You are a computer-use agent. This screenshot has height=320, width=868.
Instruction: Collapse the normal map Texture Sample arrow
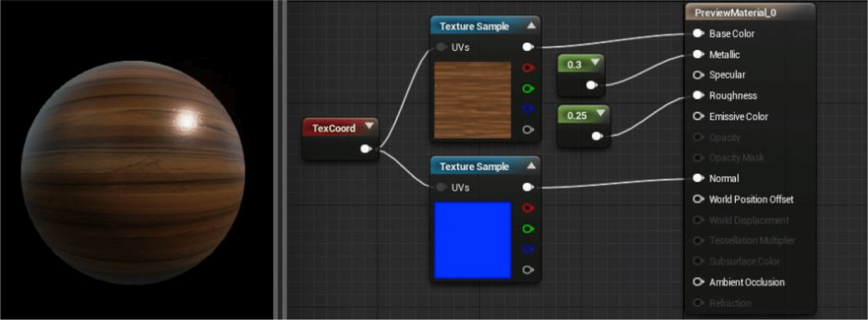click(x=532, y=166)
